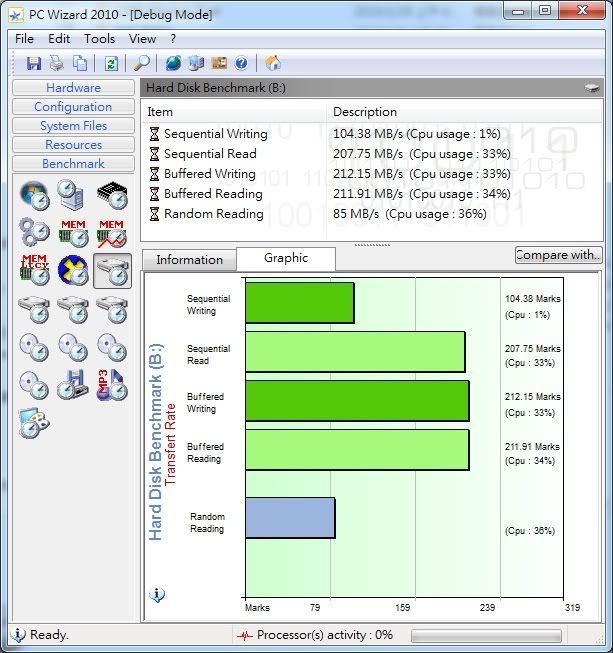Click the dark green Sequential Writing chart bar
Viewport: 613px width, 653px height.
click(300, 303)
